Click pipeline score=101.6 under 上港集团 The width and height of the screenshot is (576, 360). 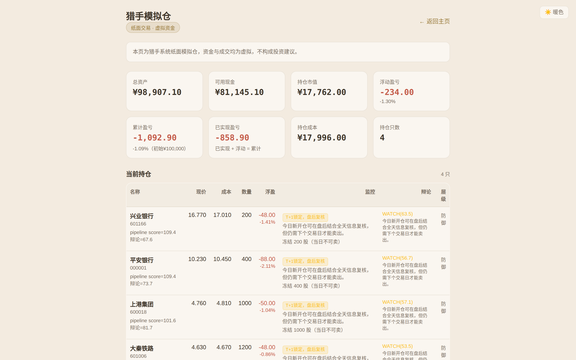pyautogui.click(x=153, y=321)
